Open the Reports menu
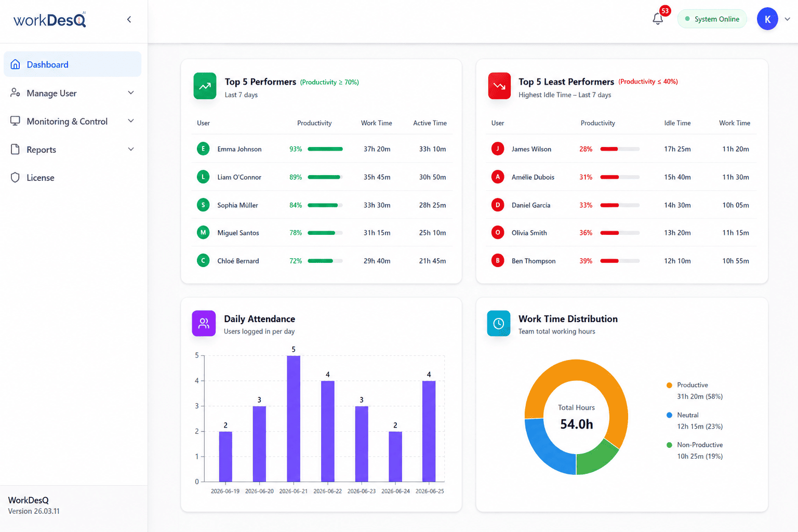Image resolution: width=798 pixels, height=532 pixels. click(72, 150)
